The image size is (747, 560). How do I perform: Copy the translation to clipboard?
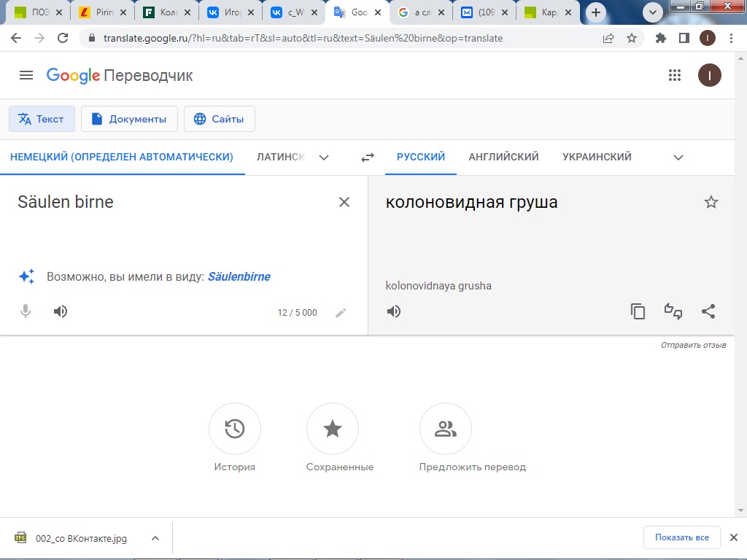click(x=638, y=312)
